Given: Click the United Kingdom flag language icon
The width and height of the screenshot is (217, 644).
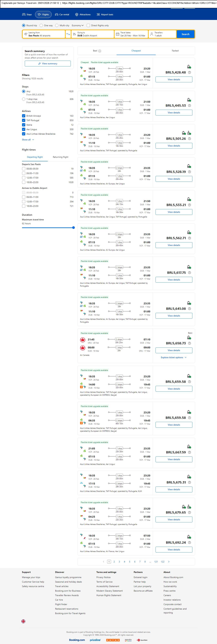Looking at the screenshot, I should [23, 621].
